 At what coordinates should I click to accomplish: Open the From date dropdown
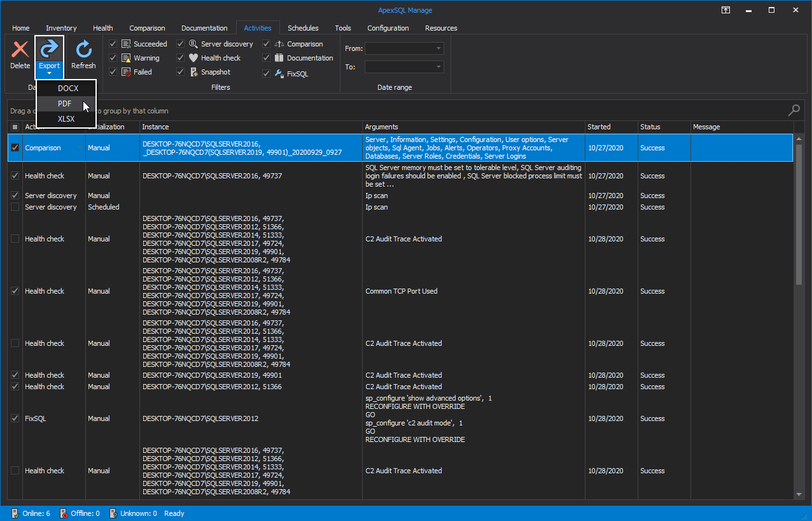[439, 48]
